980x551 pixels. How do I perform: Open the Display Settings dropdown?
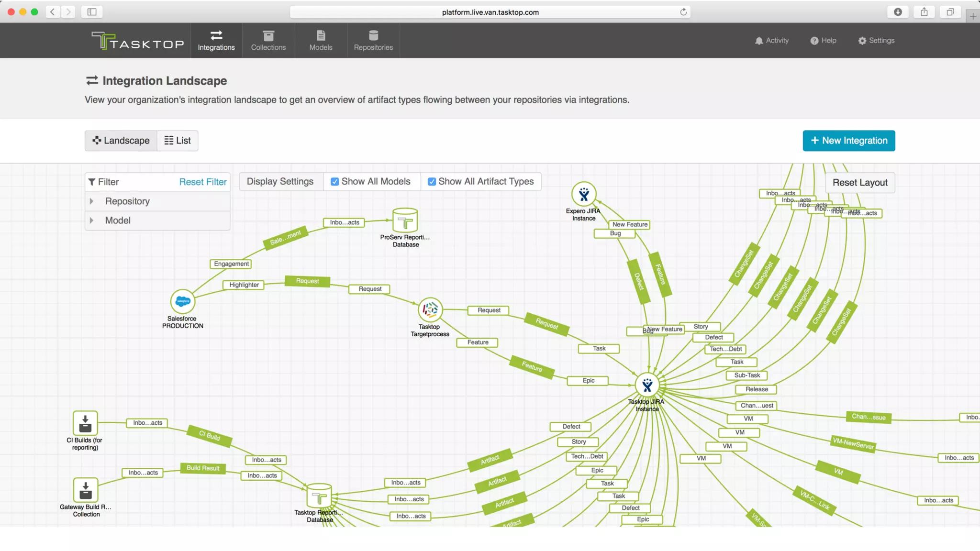[x=280, y=182]
